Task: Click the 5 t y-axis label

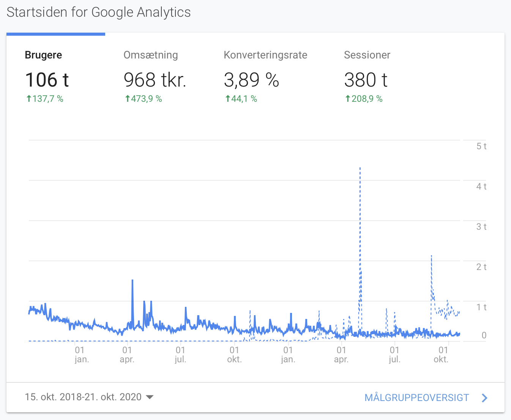Action: click(x=481, y=146)
